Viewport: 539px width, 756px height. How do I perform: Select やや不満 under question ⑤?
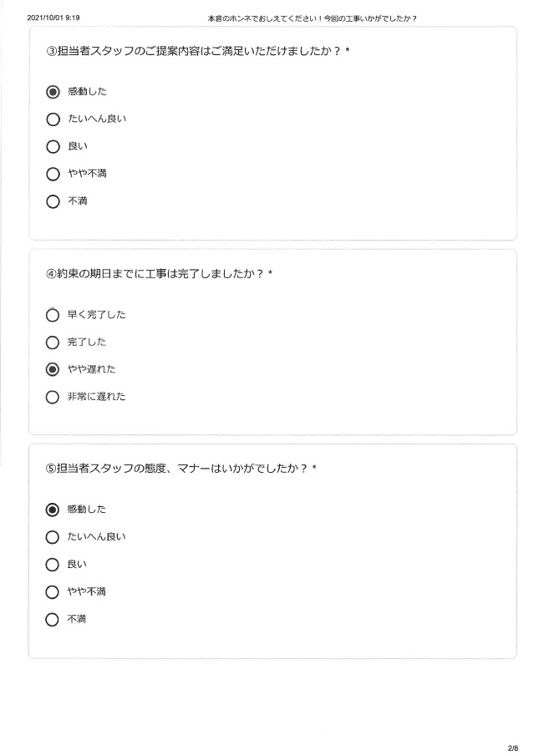pos(52,592)
